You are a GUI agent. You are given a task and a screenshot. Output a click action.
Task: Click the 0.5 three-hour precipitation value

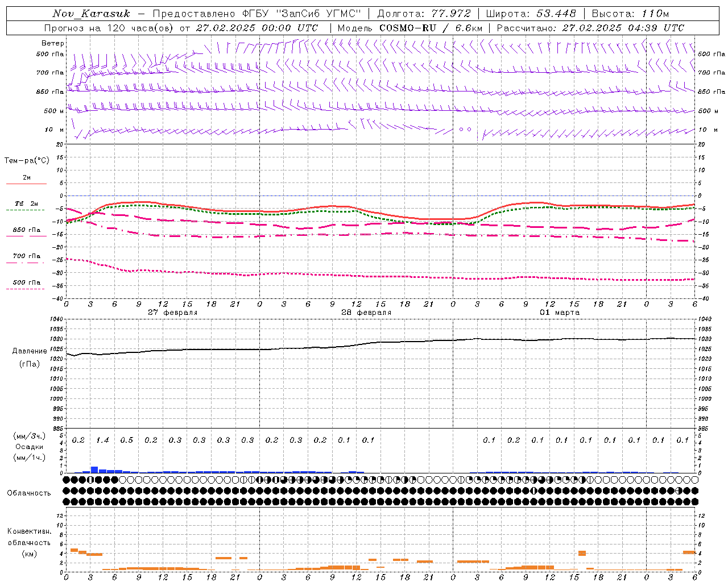126,440
